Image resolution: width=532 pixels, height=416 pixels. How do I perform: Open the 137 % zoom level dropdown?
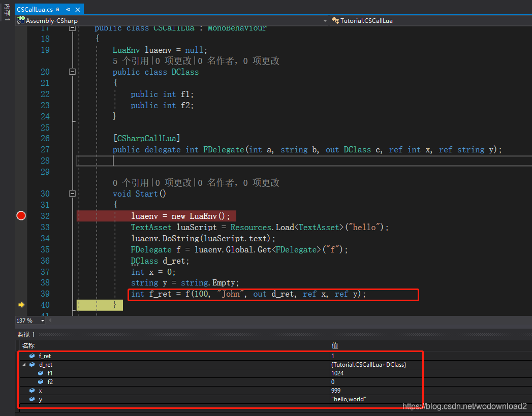42,321
